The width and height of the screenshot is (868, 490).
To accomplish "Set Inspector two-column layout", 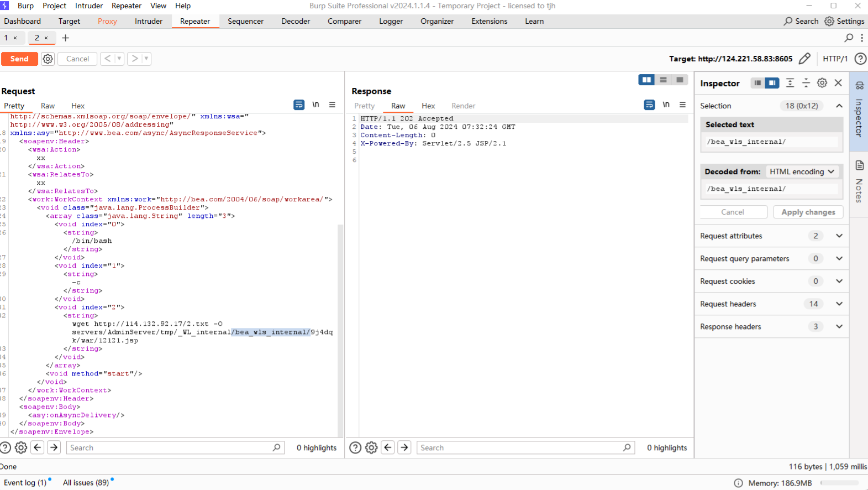I will 772,83.
